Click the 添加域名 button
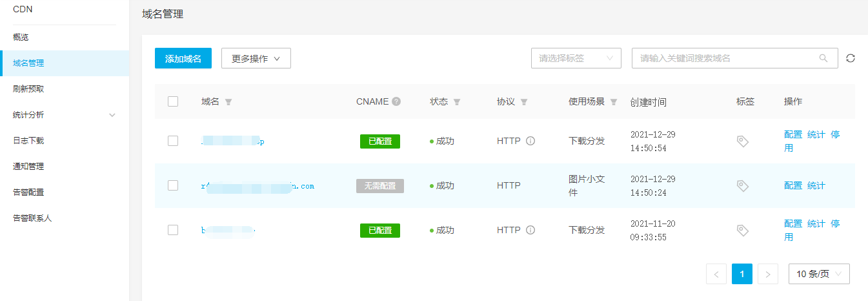 click(183, 58)
